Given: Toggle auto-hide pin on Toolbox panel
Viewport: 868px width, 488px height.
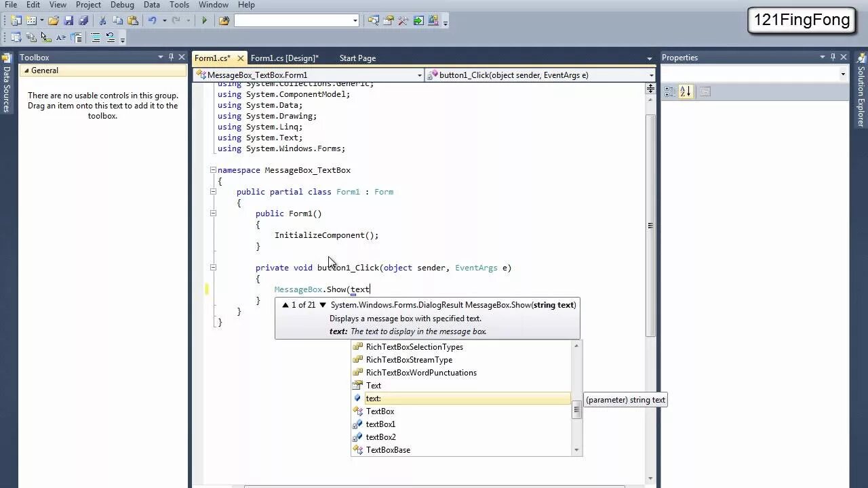Looking at the screenshot, I should pos(171,58).
